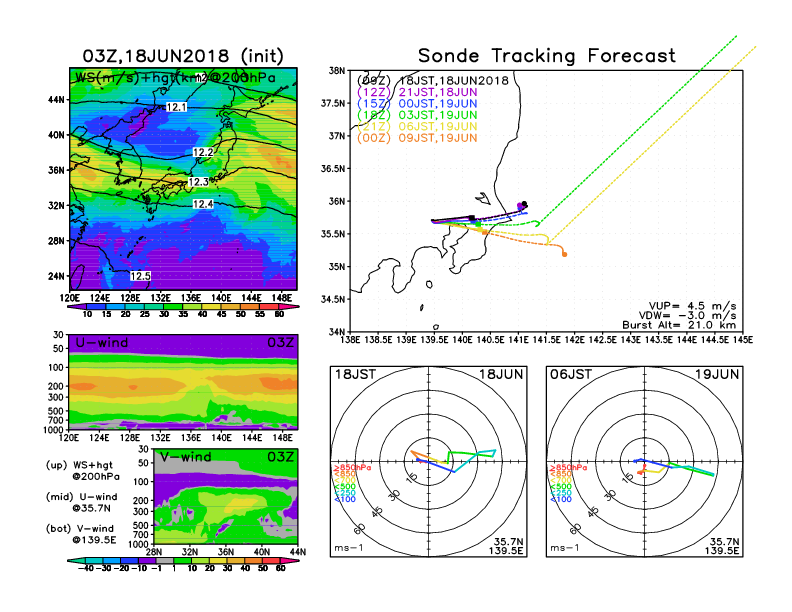Click the "19JUN" hodograph date label
The image size is (792, 612).
pyautogui.click(x=717, y=375)
